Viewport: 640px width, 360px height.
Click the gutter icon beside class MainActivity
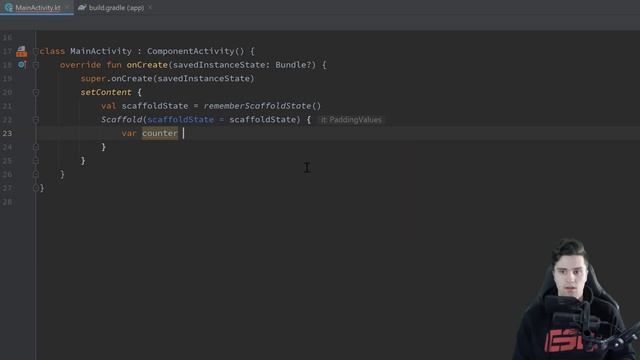click(22, 51)
